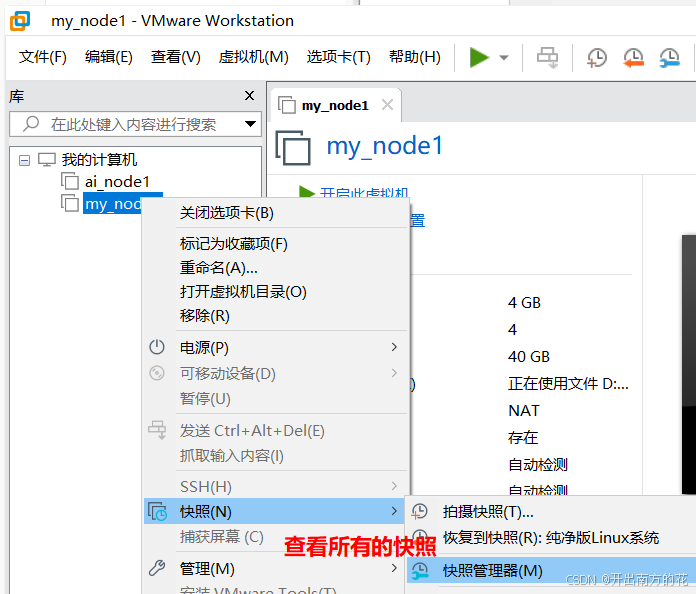Open snapshot manager toolbar icon

[x=669, y=57]
